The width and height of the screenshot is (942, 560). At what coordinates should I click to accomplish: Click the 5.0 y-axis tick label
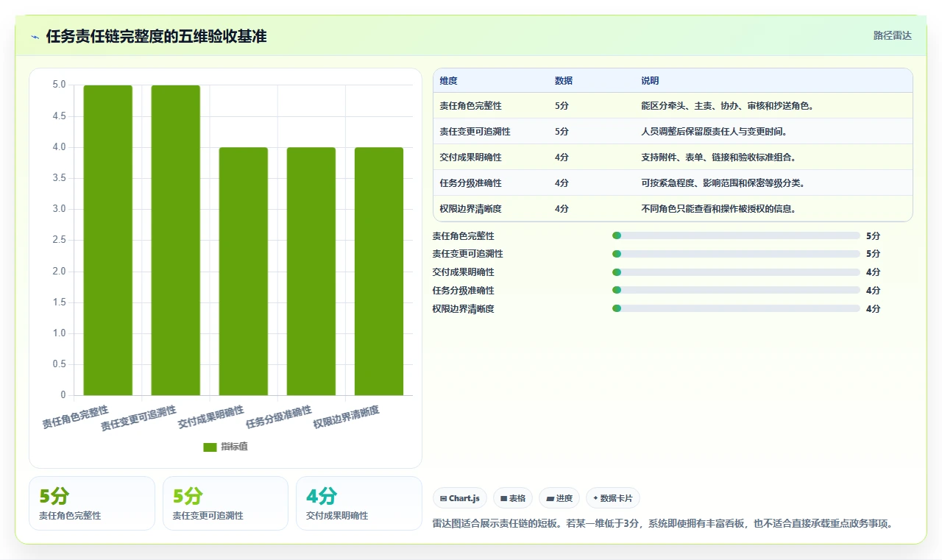coord(59,85)
